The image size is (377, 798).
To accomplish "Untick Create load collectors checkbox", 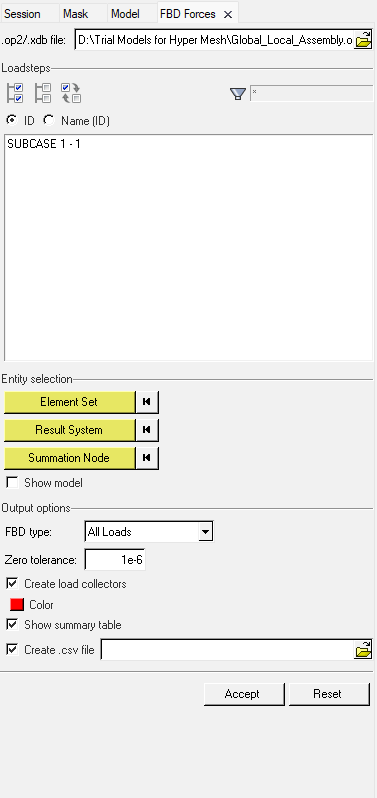I will pos(12,583).
